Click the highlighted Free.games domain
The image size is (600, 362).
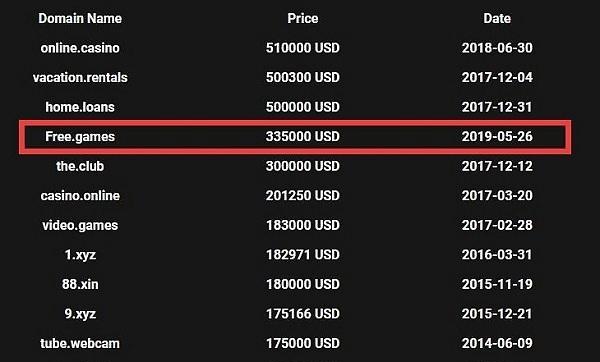[80, 137]
